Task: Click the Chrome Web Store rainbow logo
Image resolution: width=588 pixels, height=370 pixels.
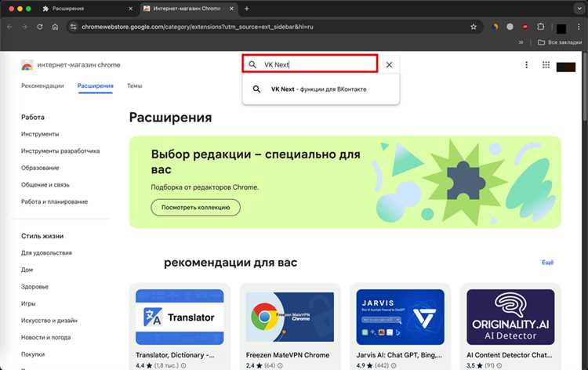Action: [x=27, y=65]
